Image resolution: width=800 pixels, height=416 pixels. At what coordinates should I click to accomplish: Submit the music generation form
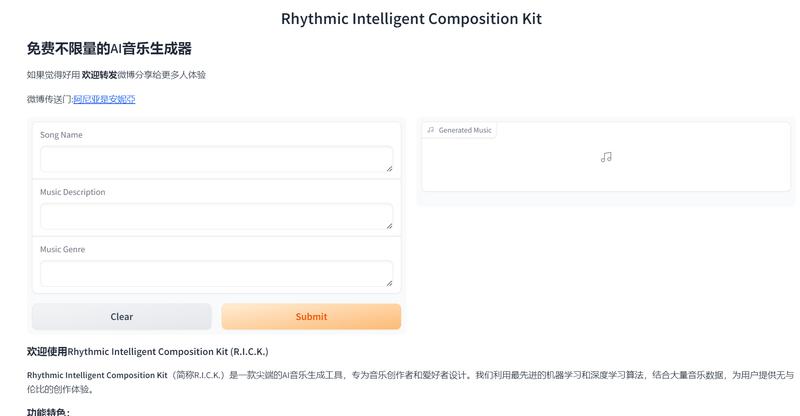311,316
